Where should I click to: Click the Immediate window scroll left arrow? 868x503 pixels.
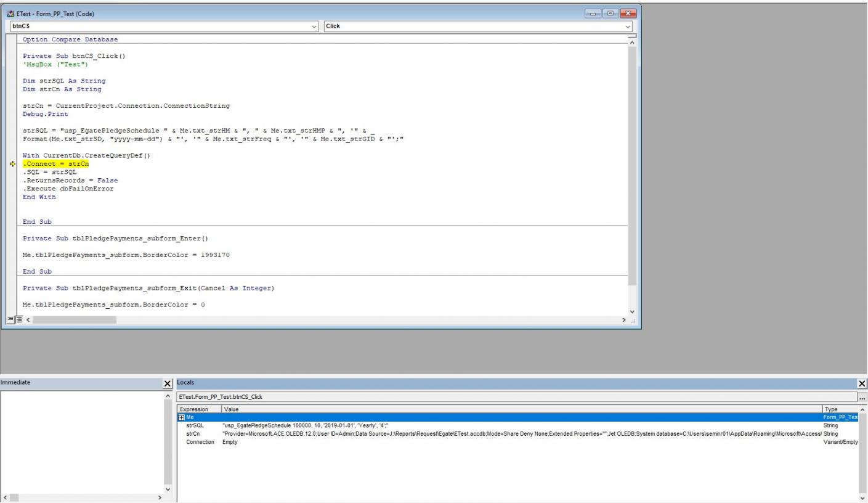click(x=4, y=497)
